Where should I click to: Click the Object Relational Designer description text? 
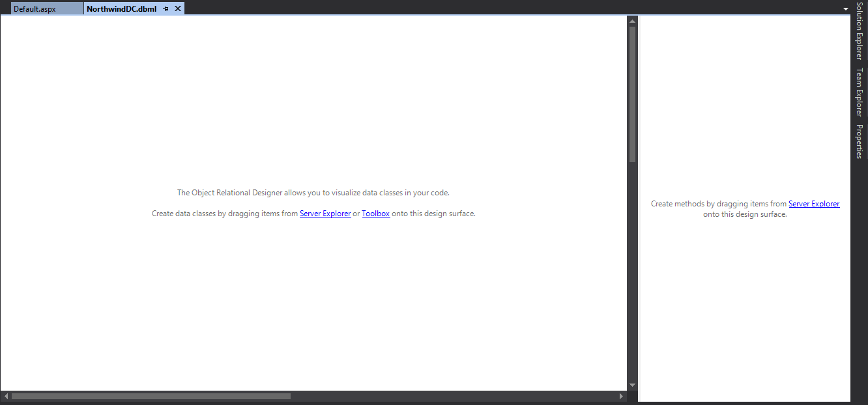click(x=313, y=193)
